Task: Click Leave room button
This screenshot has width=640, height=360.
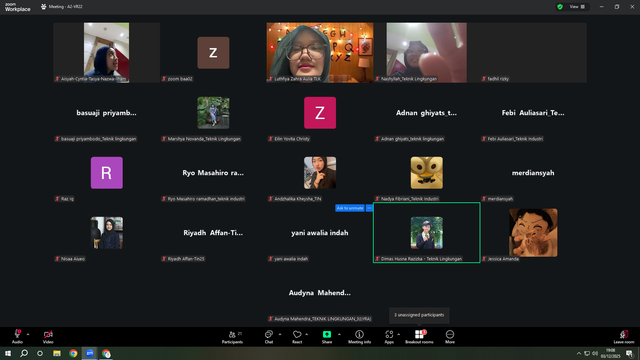Action: (624, 336)
